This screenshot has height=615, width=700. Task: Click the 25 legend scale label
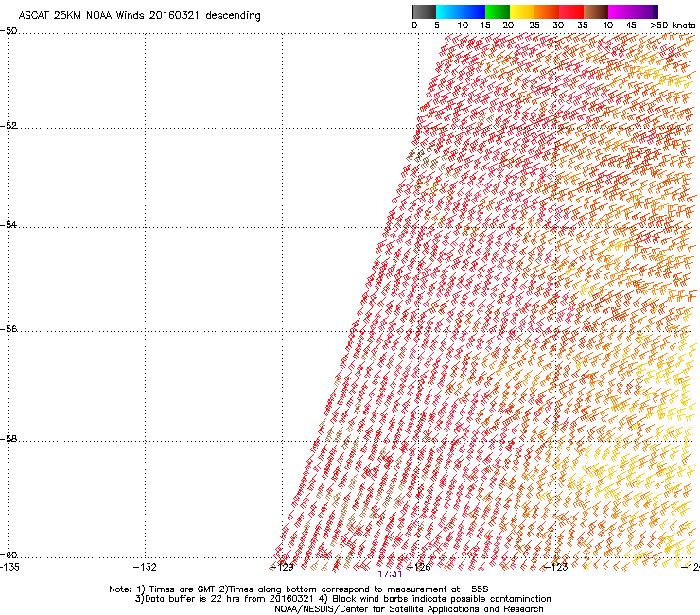pos(534,26)
